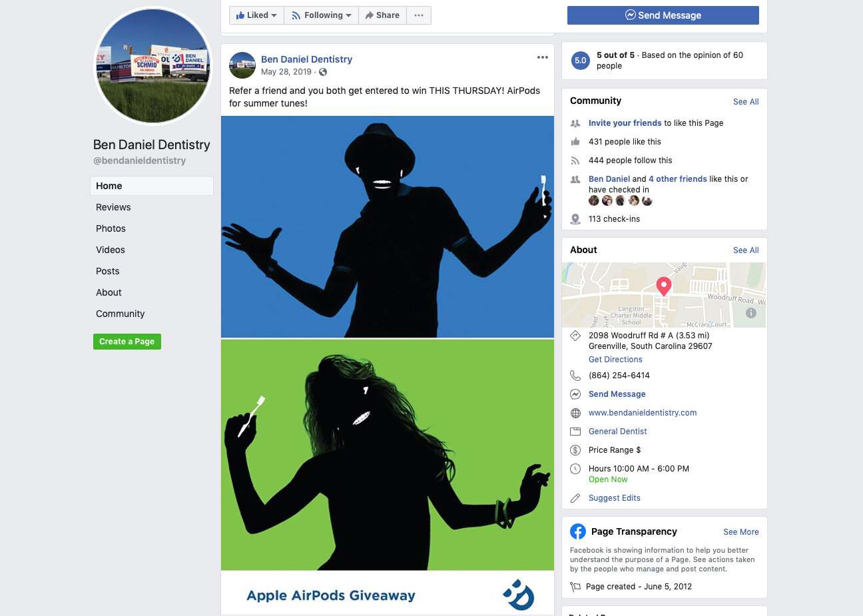Click the thumbs-up icon by 431 likes
863x616 pixels.
pos(575,142)
